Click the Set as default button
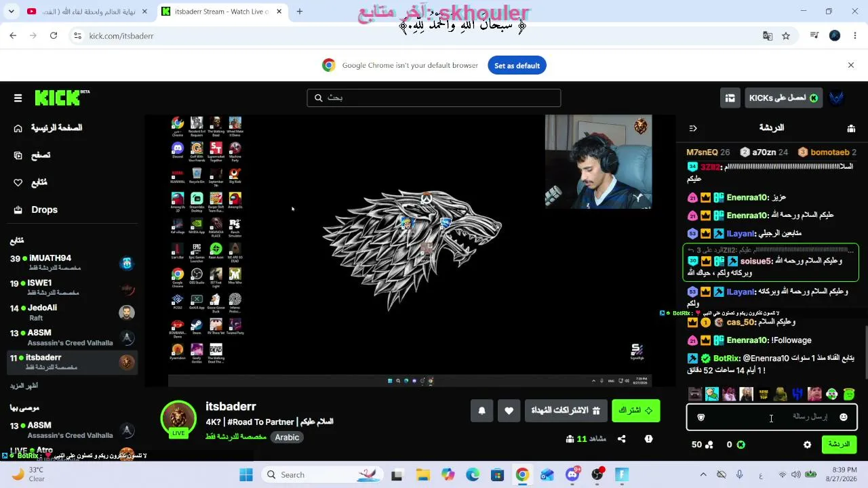This screenshot has width=868, height=488. tap(517, 66)
